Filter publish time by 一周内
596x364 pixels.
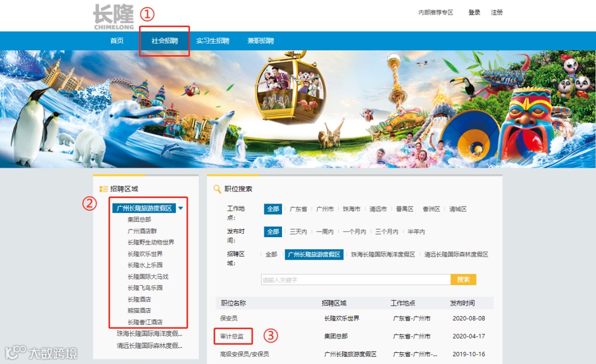325,232
